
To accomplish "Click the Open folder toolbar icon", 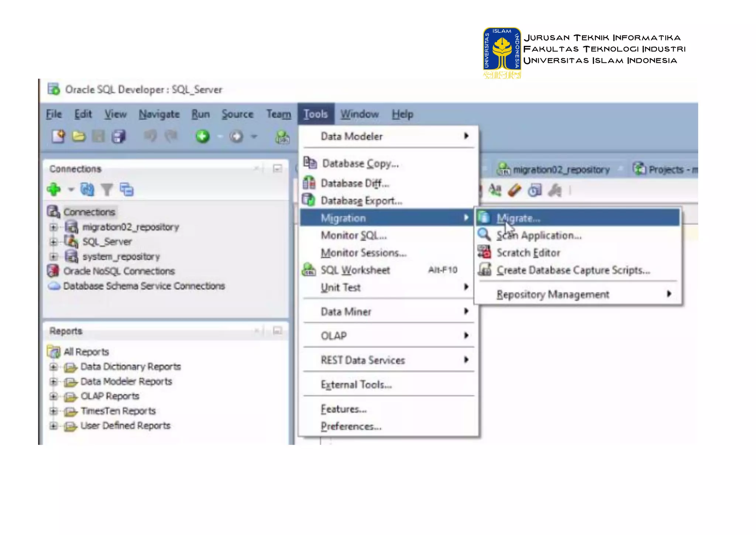I will (78, 136).
